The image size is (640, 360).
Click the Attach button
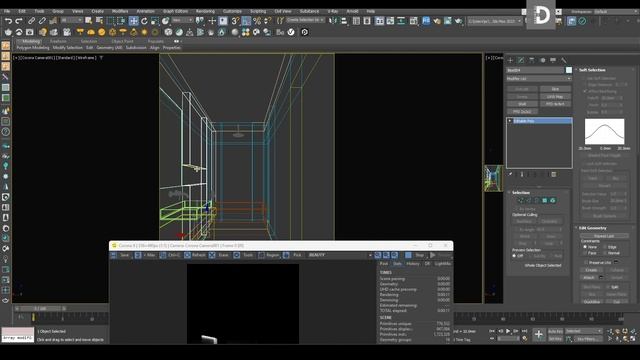tap(589, 278)
